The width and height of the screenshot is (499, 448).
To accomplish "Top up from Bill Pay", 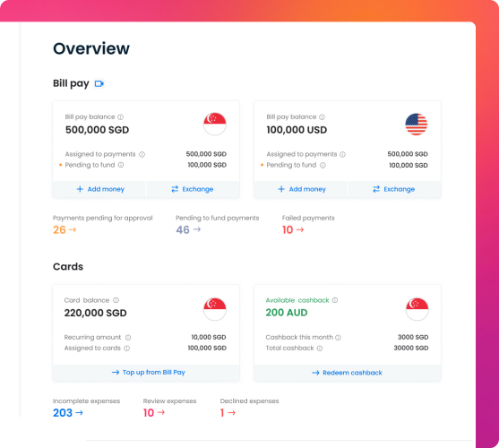I will click(x=146, y=373).
